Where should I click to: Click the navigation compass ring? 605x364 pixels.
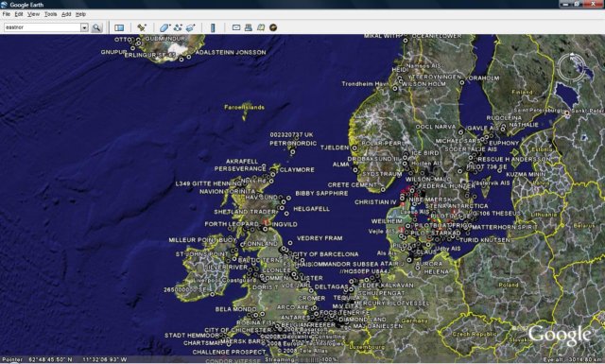[x=572, y=67]
